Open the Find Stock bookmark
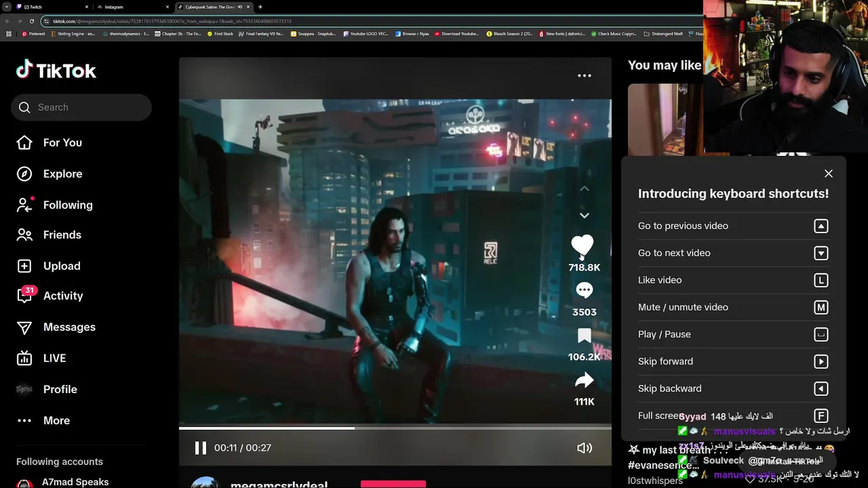Screen dimensions: 868x488 point(220,33)
